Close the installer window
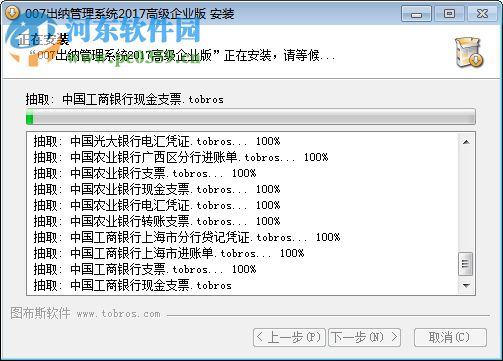 482,14
